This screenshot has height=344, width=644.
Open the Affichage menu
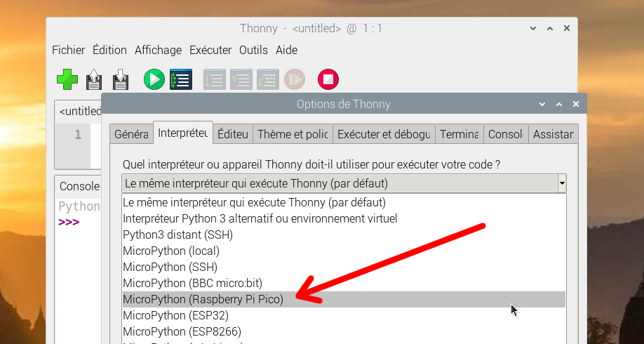(158, 50)
